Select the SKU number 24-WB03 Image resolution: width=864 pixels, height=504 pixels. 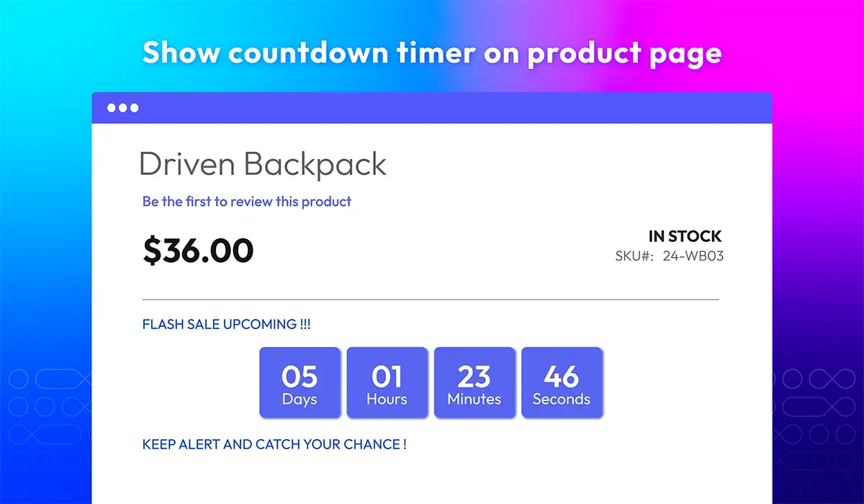coord(692,256)
